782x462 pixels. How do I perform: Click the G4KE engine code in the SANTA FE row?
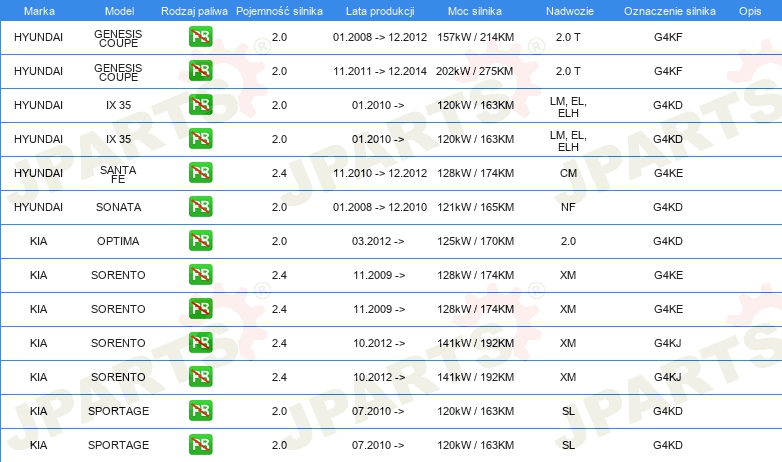[x=668, y=173]
